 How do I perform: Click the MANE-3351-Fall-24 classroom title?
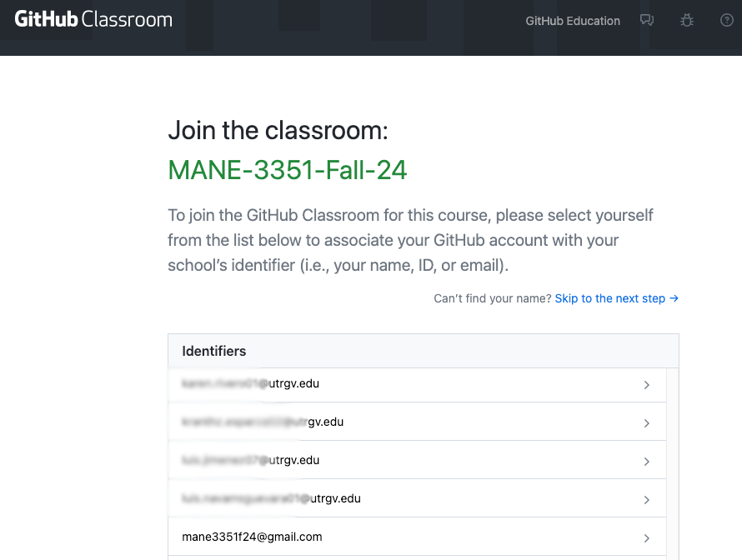click(288, 170)
